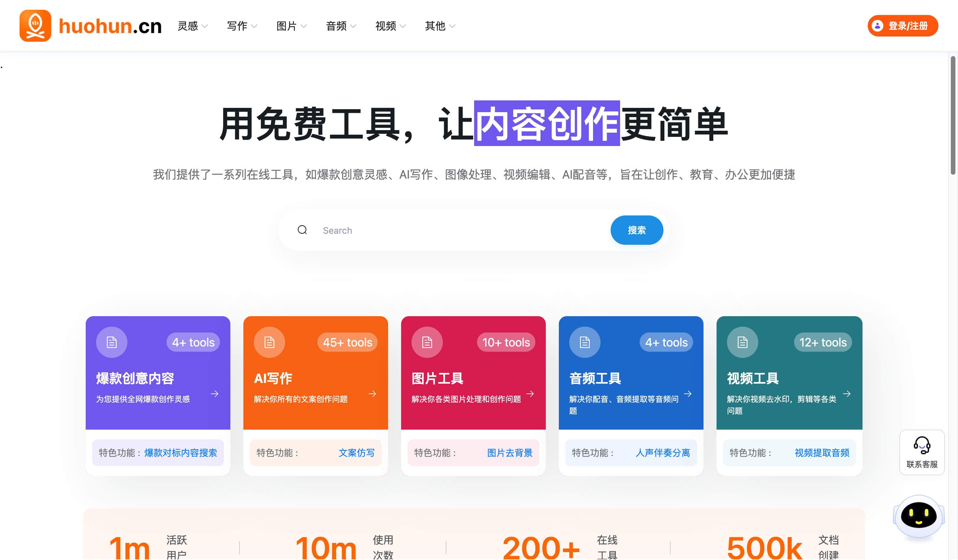Open the 文案仿写 feature link
The width and height of the screenshot is (958, 560).
(356, 453)
